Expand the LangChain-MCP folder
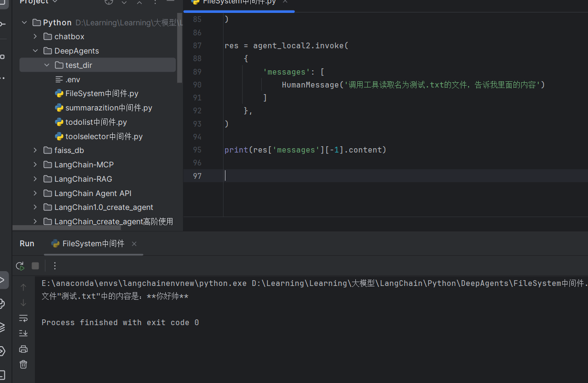Viewport: 588px width, 383px height. tap(35, 165)
